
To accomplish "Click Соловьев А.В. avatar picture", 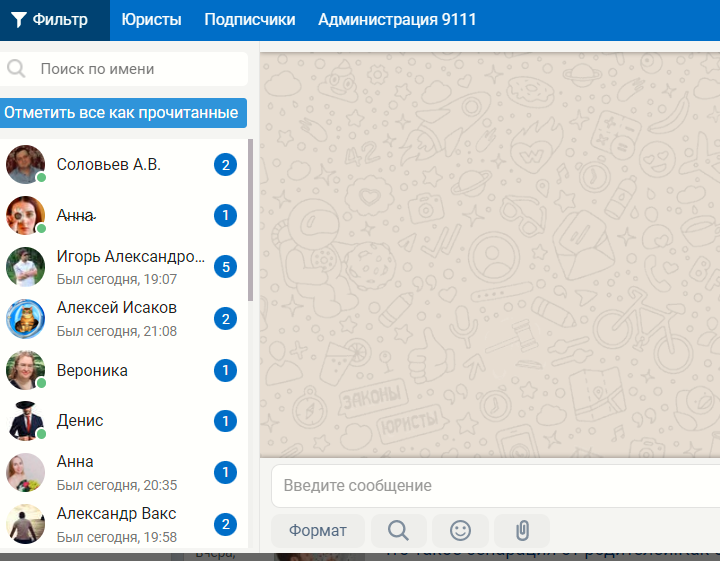I will [x=26, y=165].
